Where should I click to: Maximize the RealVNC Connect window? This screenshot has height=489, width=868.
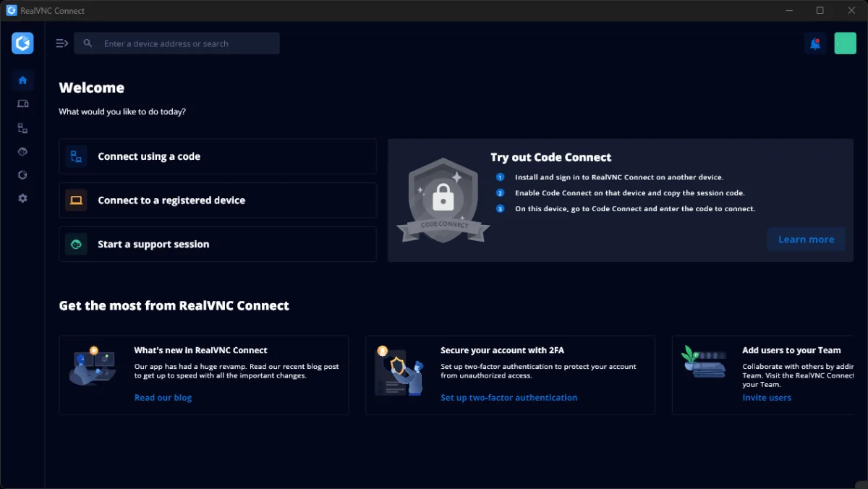[820, 10]
